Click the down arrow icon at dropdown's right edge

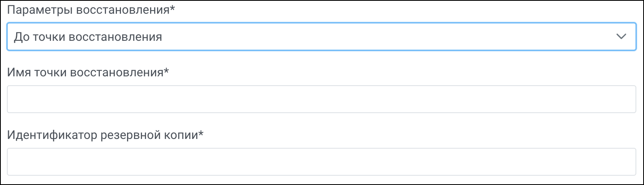coord(621,37)
